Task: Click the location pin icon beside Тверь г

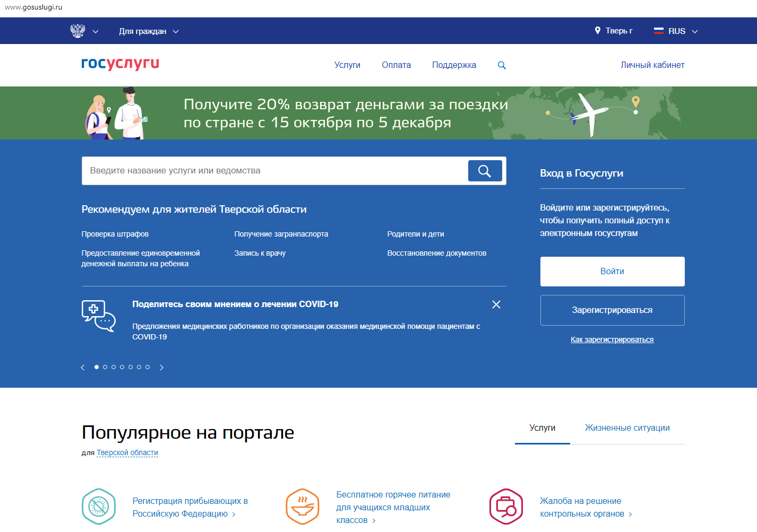Action: [x=598, y=31]
